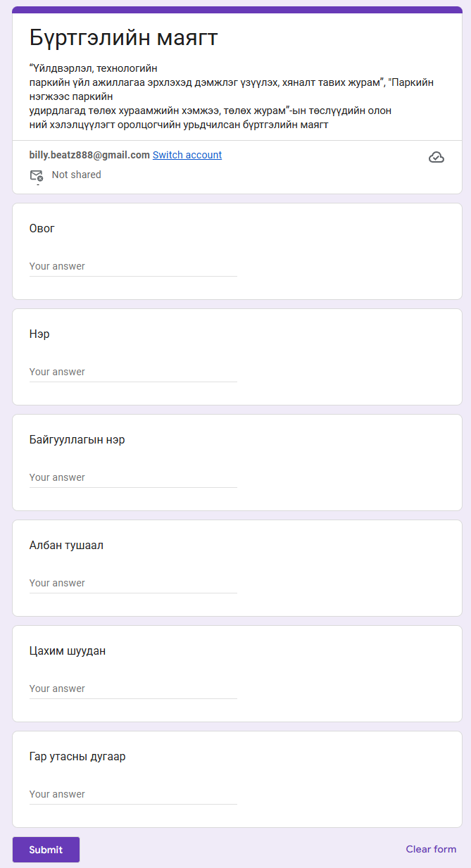The height and width of the screenshot is (868, 471).
Task: Click the Нэр question label
Action: coord(39,334)
